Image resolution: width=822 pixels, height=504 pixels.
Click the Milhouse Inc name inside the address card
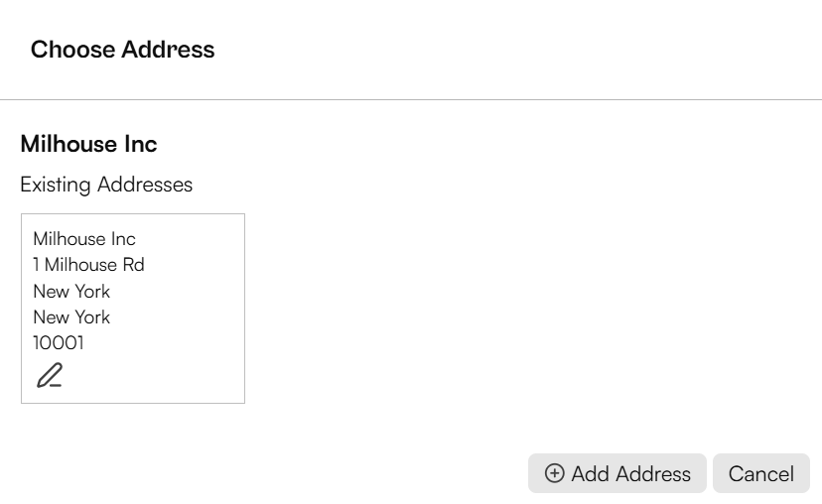click(x=84, y=239)
